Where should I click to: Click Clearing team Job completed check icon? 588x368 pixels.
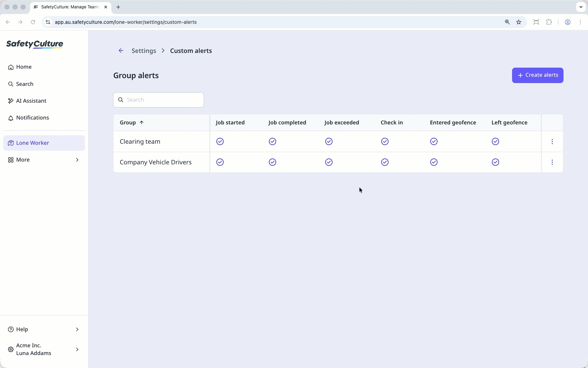point(273,142)
